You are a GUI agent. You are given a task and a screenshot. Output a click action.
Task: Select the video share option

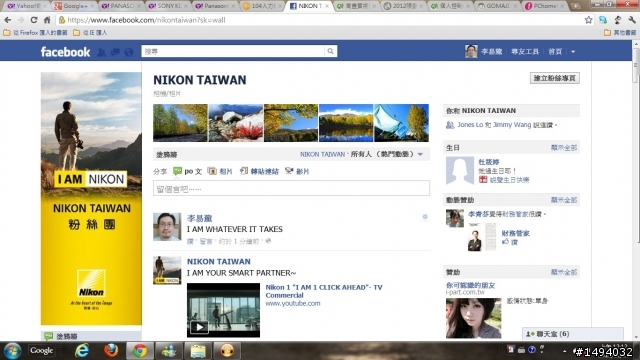[297, 171]
